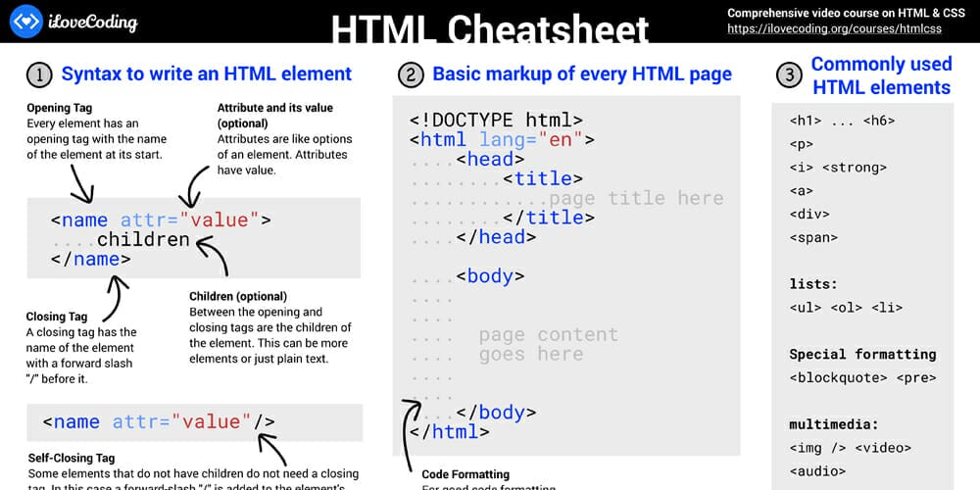Screen dimensions: 980x490
Task: Click the <span> element entry
Action: point(813,237)
